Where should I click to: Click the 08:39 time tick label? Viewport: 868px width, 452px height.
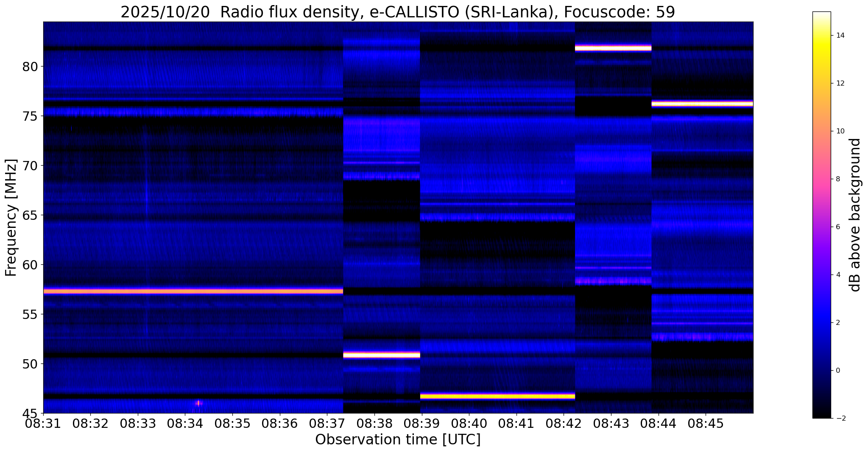[421, 423]
